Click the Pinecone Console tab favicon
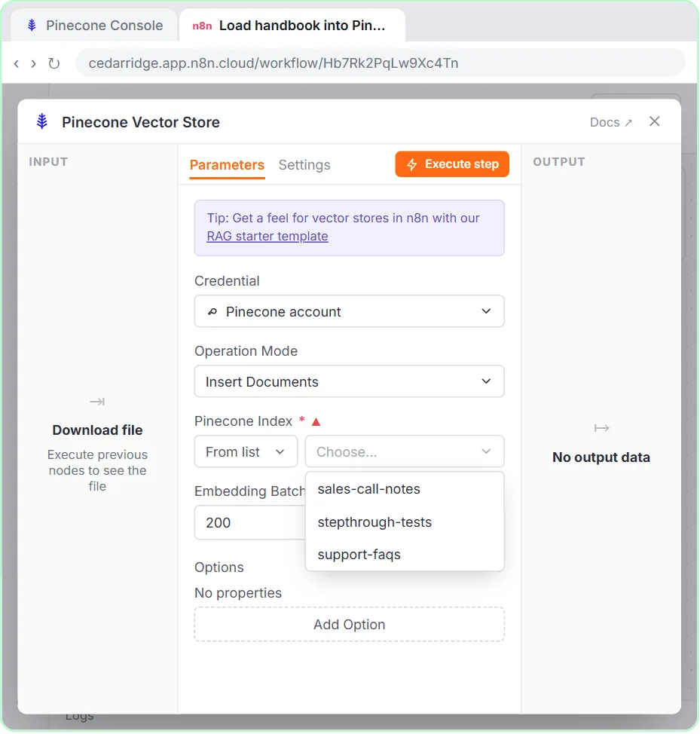The image size is (700, 734). tap(32, 26)
